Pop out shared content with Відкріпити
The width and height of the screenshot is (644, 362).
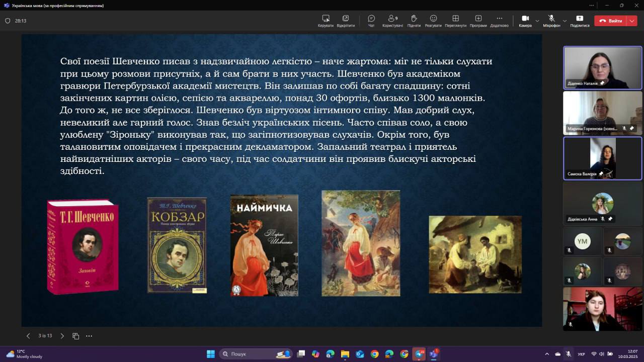[346, 21]
